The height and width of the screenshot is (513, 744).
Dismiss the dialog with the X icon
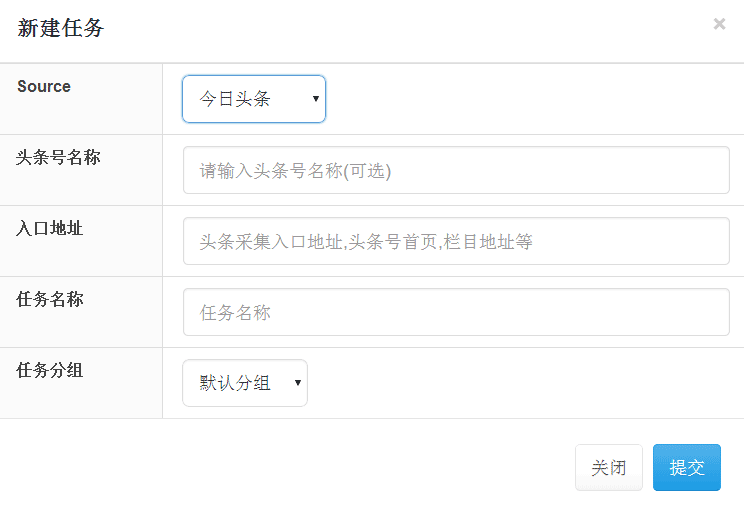(x=719, y=24)
